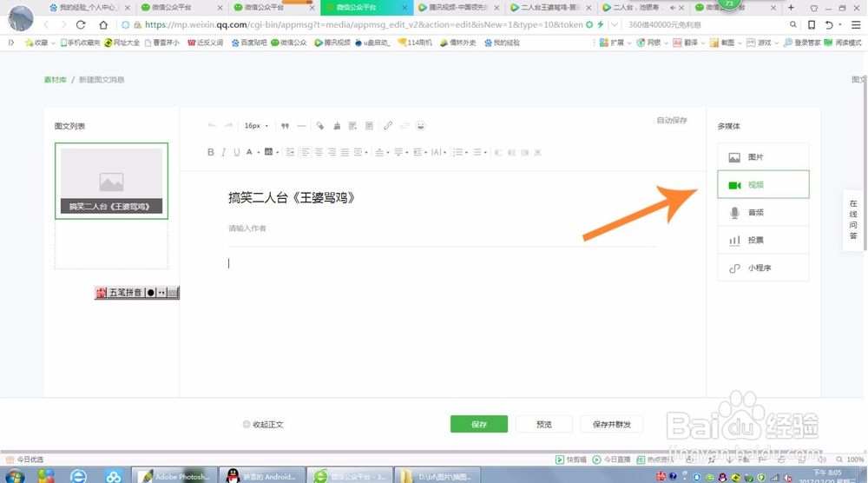This screenshot has height=483, width=868.
Task: Open the Windows Start button
Action: 15,476
